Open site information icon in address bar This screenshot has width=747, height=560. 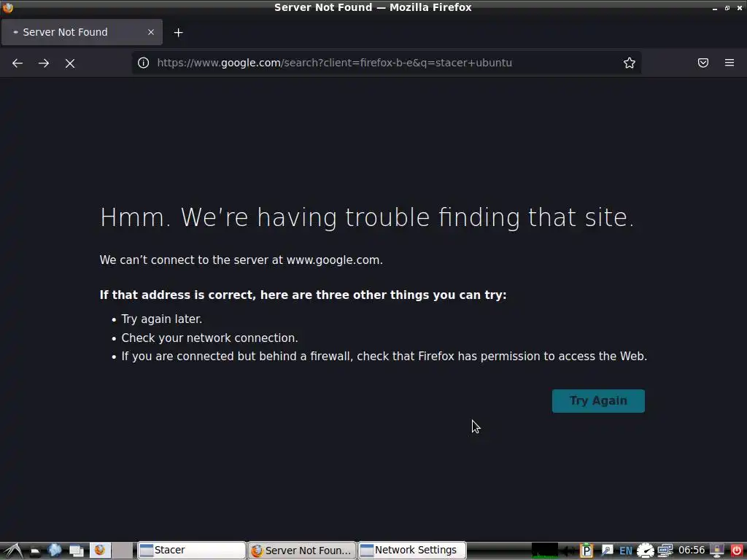pyautogui.click(x=144, y=63)
